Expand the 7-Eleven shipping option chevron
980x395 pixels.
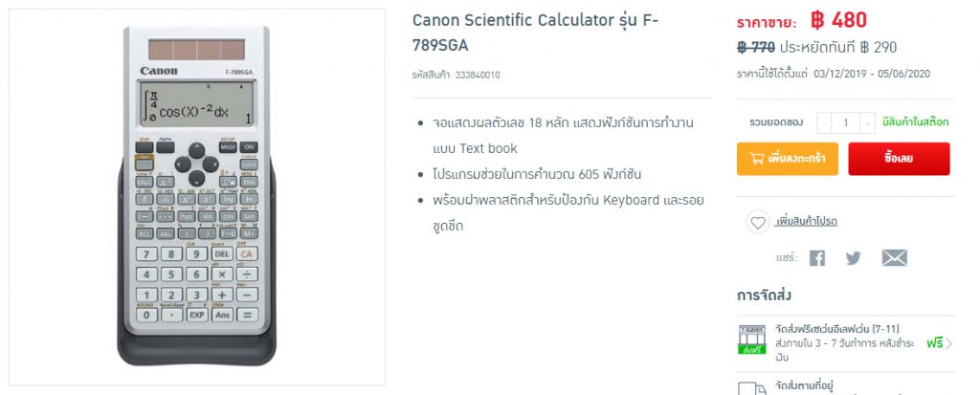click(948, 342)
